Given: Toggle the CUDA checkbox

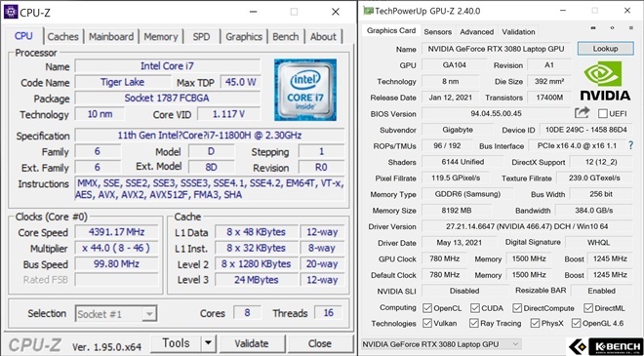Looking at the screenshot, I should [x=475, y=308].
